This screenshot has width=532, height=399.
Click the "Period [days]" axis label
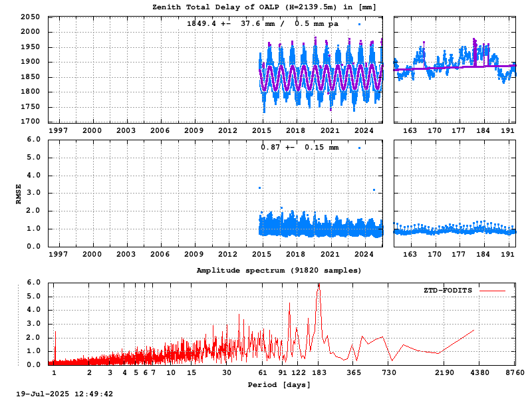[279, 385]
